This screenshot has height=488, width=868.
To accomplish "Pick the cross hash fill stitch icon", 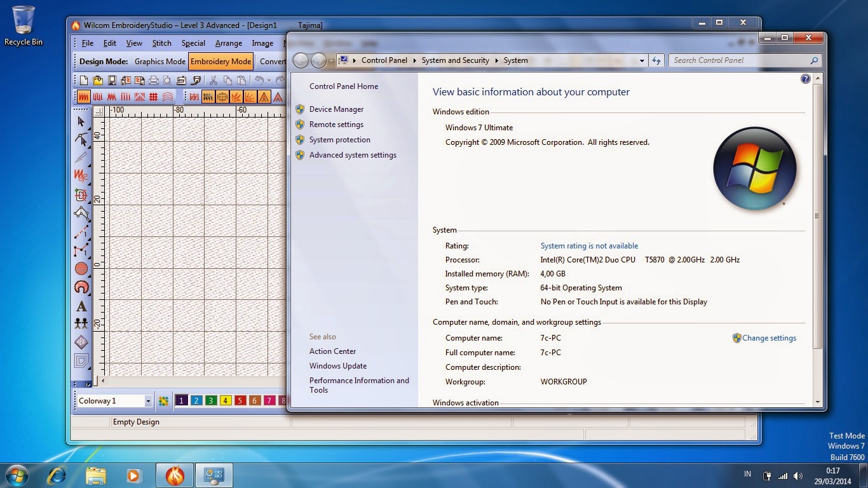I will pos(153,97).
